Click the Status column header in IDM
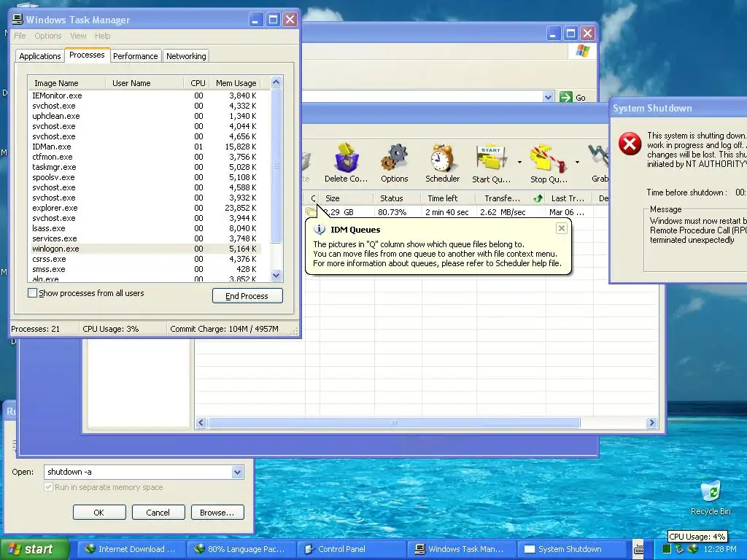Screen dimensions: 747x560 (398, 198)
